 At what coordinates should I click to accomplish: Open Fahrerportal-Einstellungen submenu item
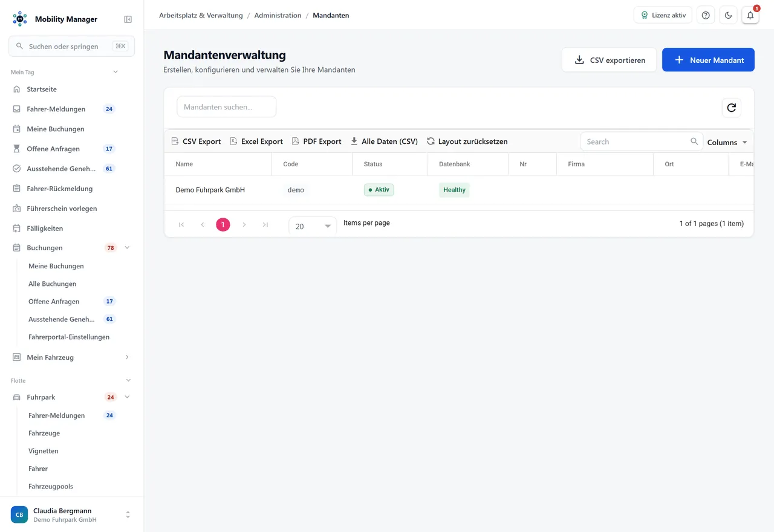point(69,337)
